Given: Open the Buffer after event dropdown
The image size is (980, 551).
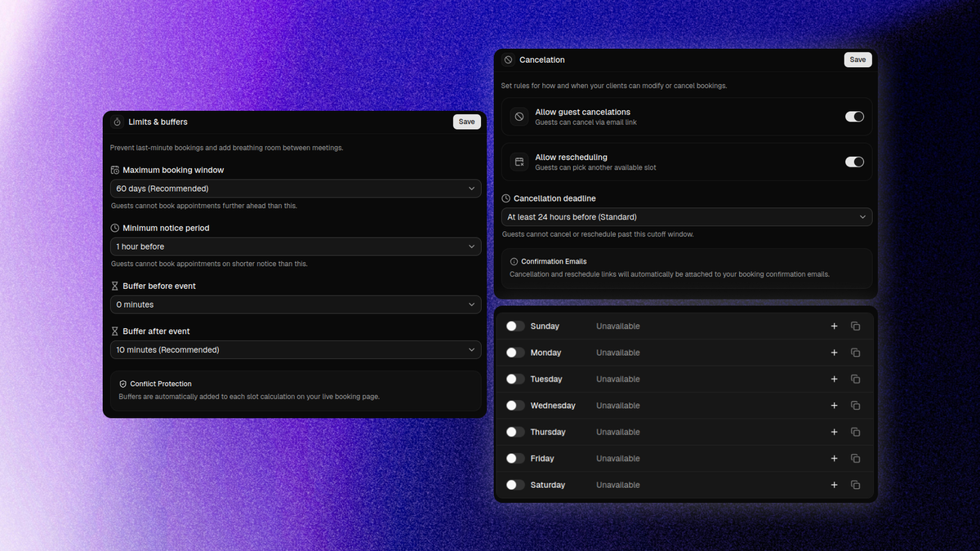Looking at the screenshot, I should (x=296, y=349).
